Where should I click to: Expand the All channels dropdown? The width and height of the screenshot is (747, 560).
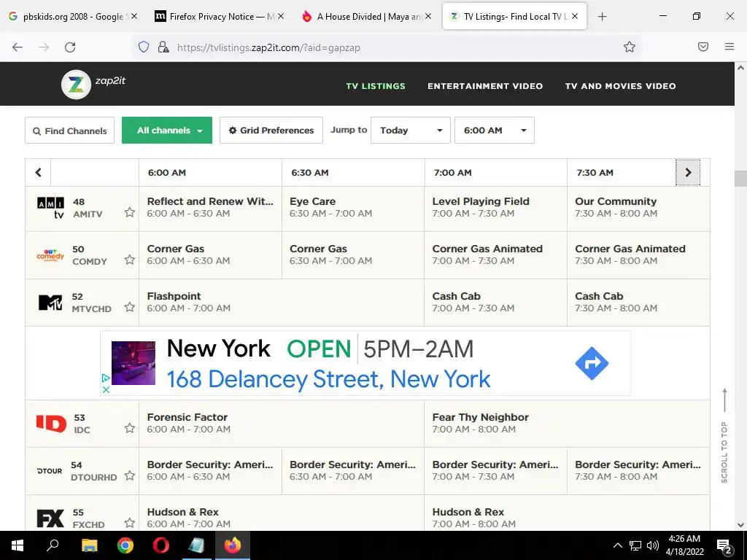167,130
